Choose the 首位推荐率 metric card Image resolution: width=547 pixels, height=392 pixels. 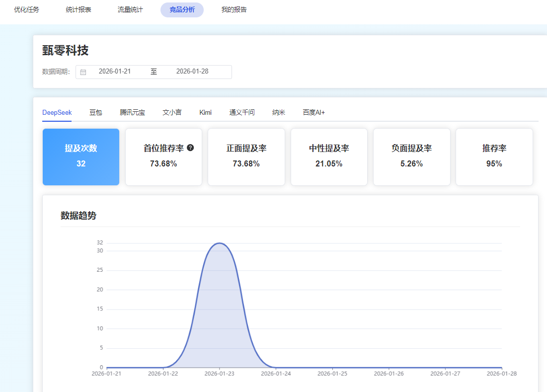[x=163, y=157]
